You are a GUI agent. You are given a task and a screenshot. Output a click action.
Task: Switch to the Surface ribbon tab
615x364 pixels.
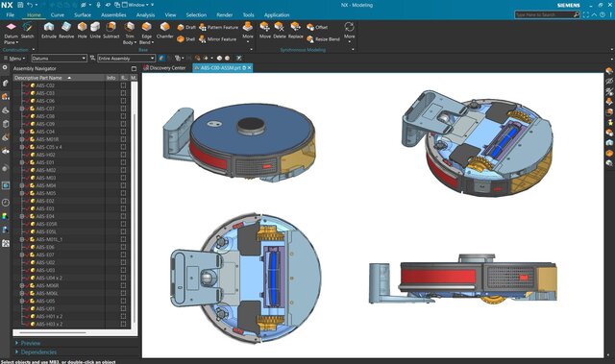click(x=83, y=15)
